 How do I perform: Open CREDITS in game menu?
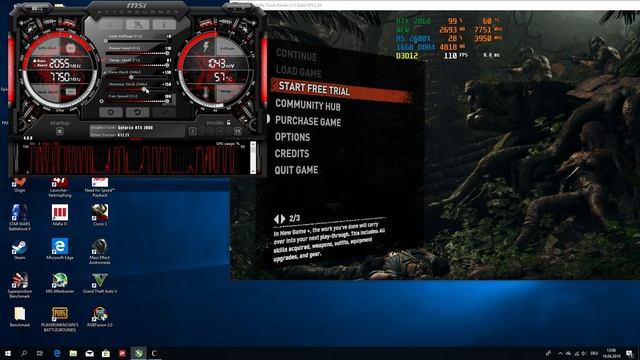[x=292, y=153]
